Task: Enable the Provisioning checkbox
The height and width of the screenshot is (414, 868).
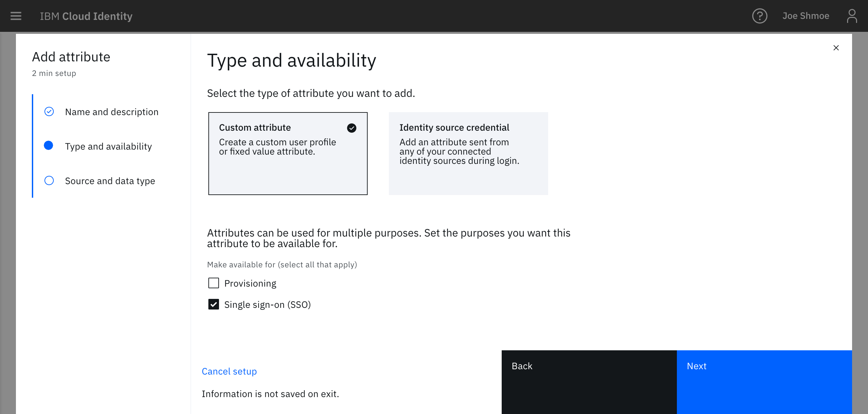Action: point(214,282)
